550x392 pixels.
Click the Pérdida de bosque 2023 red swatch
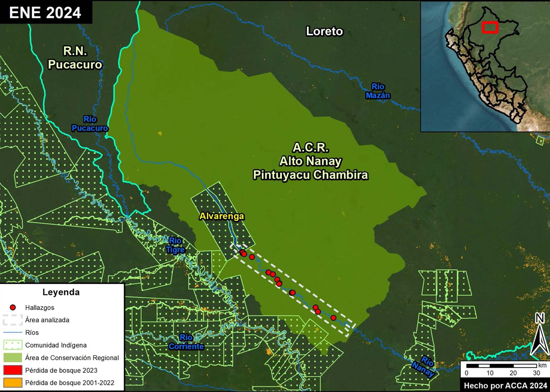point(13,370)
